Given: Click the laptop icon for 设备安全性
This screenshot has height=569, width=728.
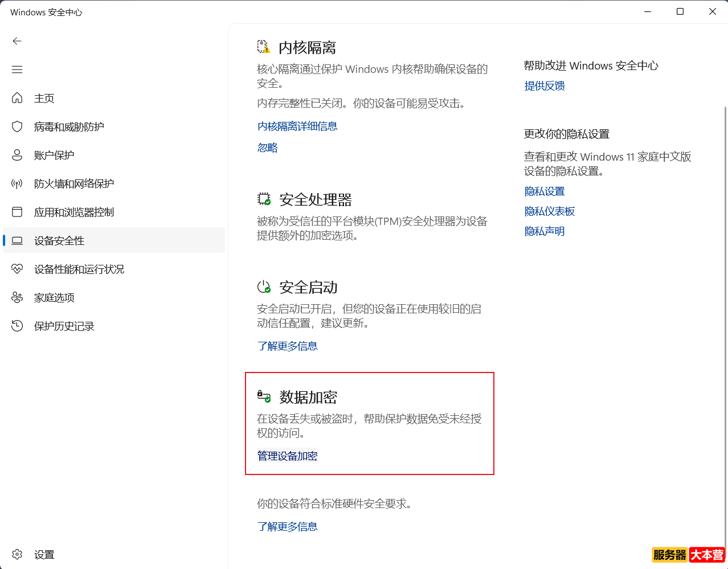Looking at the screenshot, I should click(17, 240).
